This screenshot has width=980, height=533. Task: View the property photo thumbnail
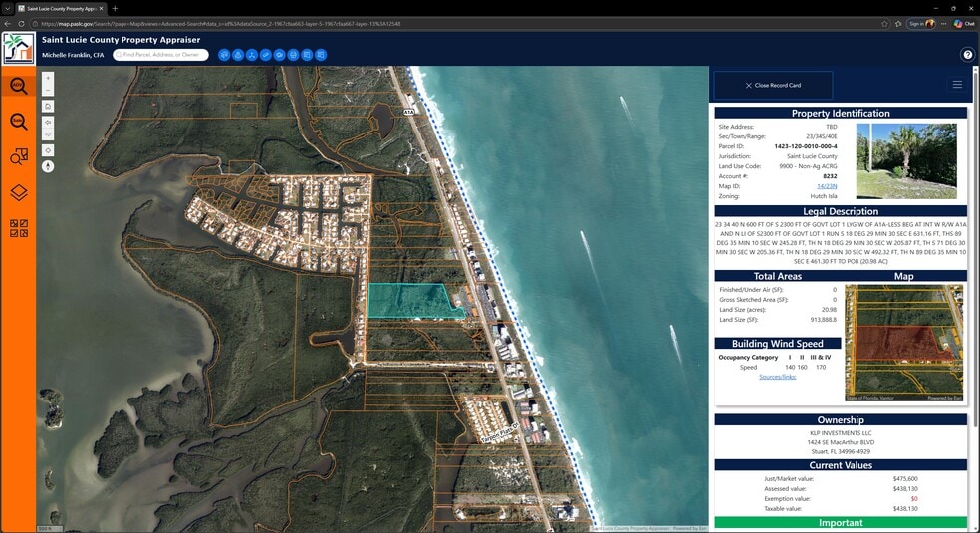[905, 161]
